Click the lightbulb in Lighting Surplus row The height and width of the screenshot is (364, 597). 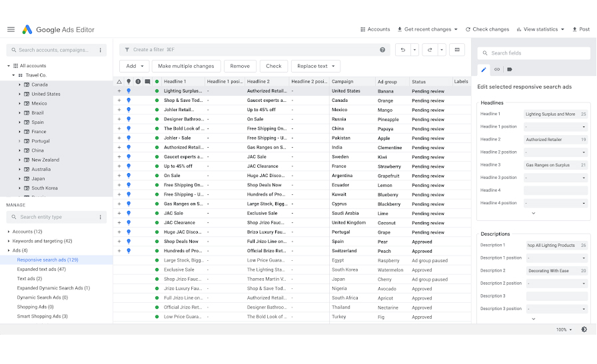129,91
